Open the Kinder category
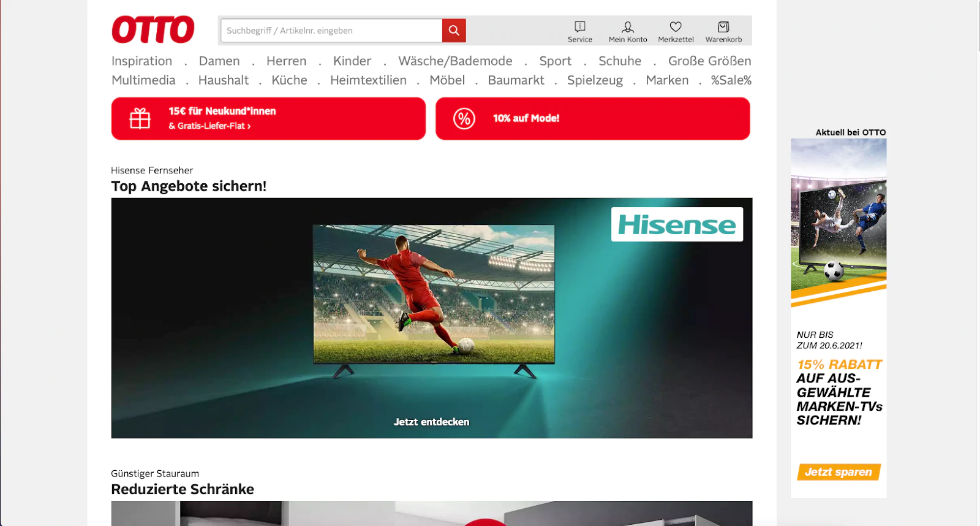980x526 pixels. [x=352, y=61]
